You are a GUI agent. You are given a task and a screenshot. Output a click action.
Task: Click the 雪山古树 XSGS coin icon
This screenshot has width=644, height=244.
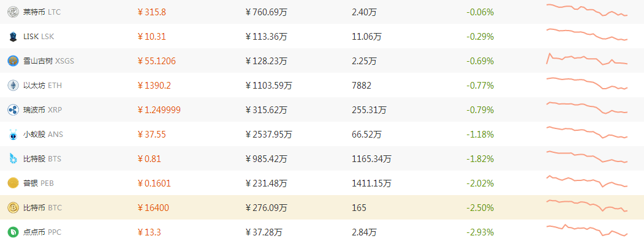(13, 61)
